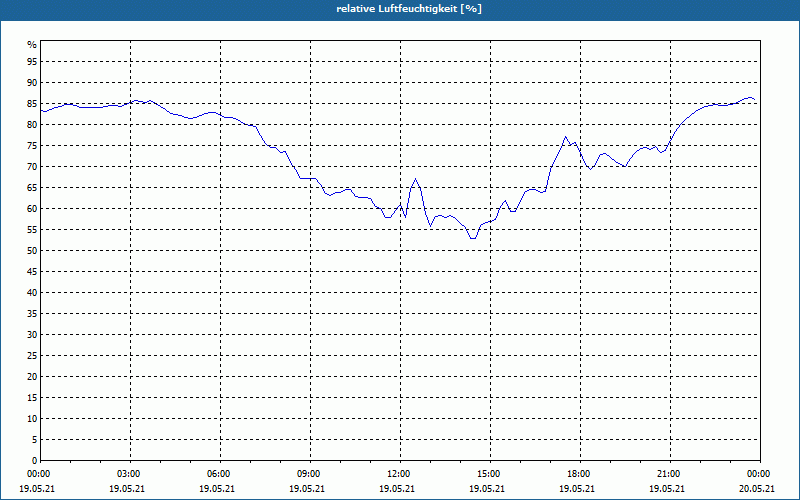Select the '20' y-axis label
The width and height of the screenshot is (800, 500).
[32, 377]
